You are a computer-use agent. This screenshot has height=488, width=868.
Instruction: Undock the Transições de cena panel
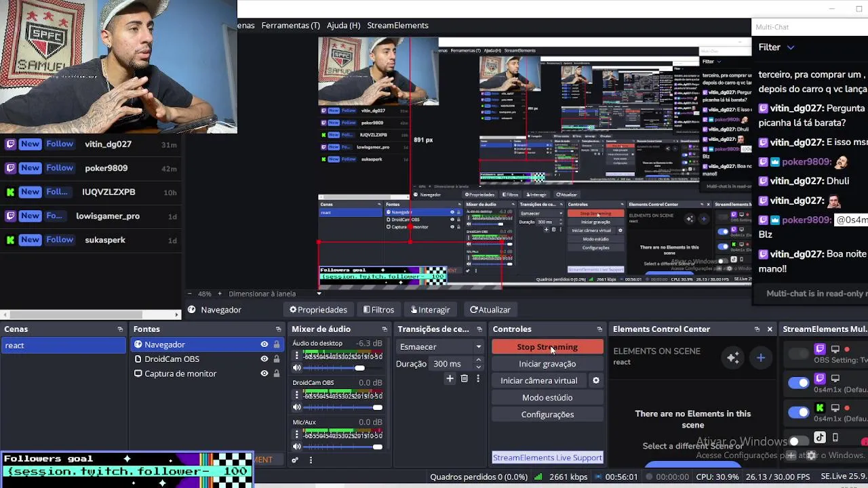pos(479,329)
